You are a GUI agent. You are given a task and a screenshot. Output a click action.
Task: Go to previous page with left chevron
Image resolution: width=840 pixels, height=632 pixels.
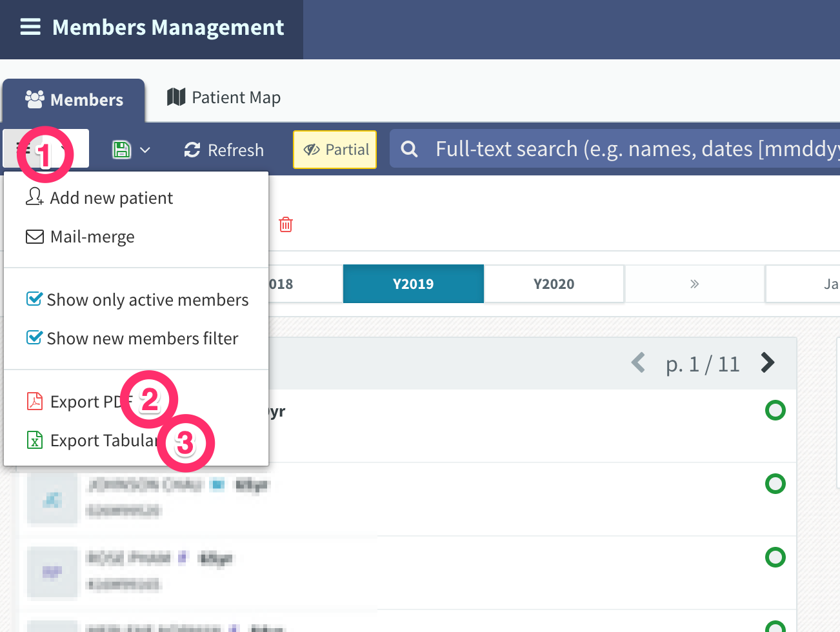tap(638, 363)
